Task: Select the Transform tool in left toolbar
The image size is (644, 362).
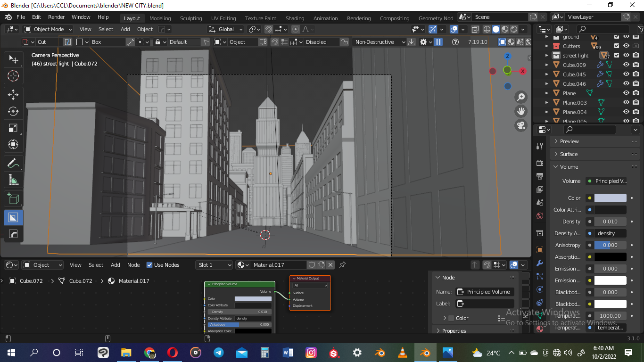Action: (13, 144)
